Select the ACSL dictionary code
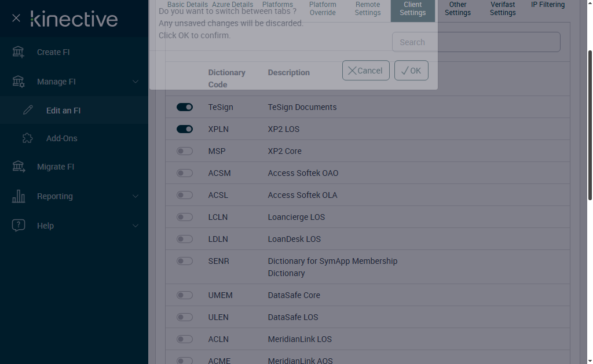The width and height of the screenshot is (593, 364). click(x=218, y=195)
